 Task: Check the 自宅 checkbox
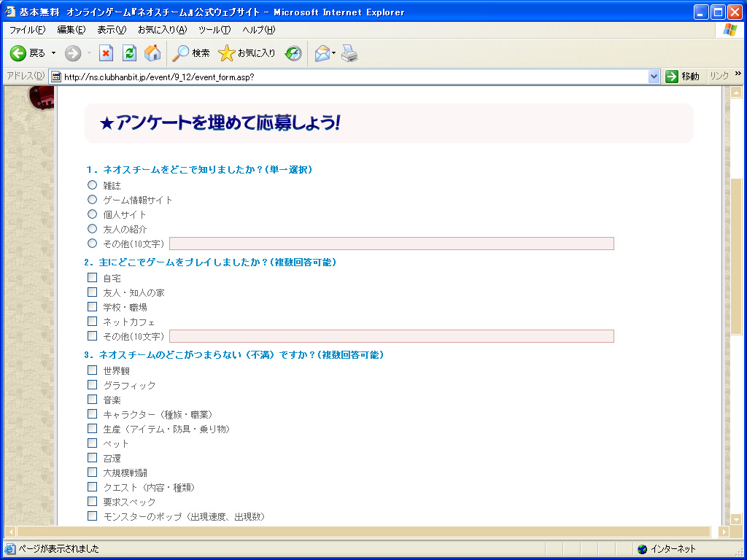[93, 278]
